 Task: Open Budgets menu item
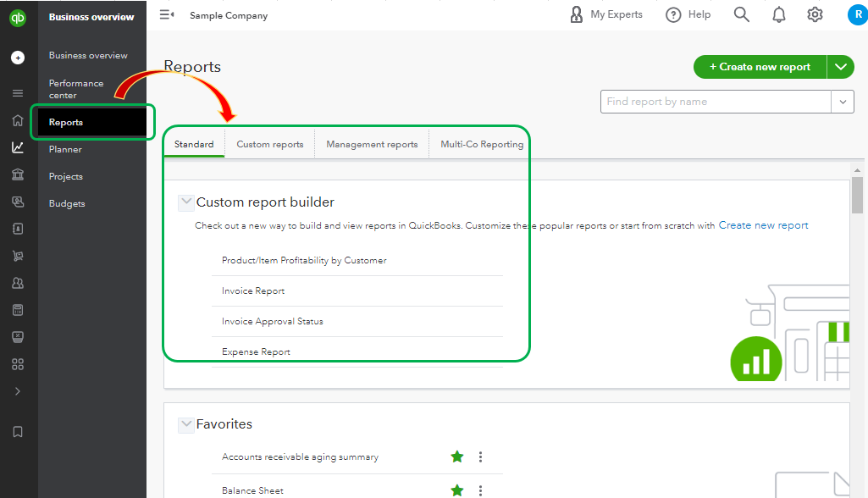[66, 204]
